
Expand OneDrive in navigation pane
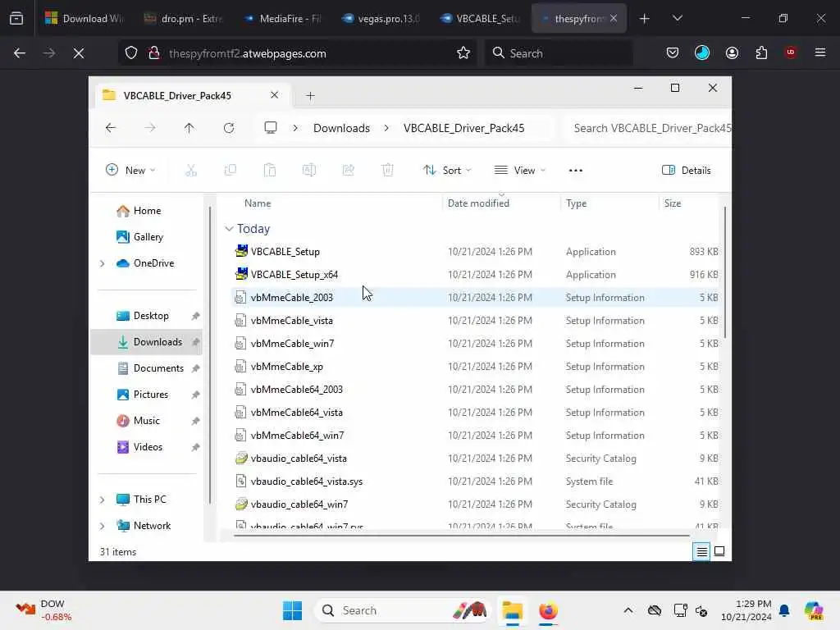pyautogui.click(x=102, y=263)
